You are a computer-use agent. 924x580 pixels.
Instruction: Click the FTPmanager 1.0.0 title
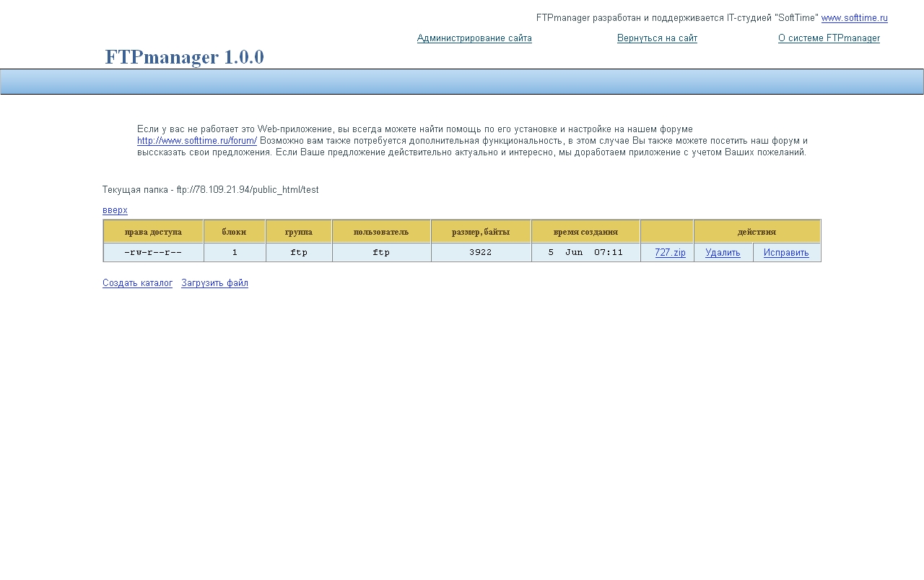(x=184, y=57)
